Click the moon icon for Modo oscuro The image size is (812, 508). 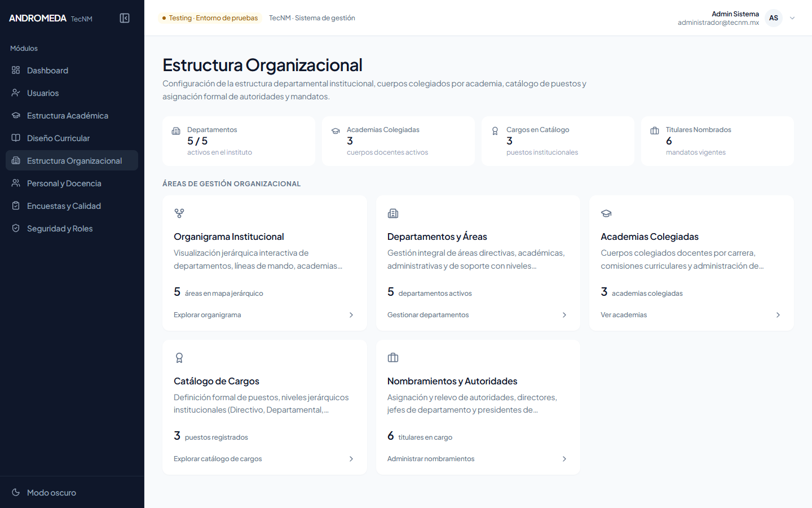click(x=16, y=492)
